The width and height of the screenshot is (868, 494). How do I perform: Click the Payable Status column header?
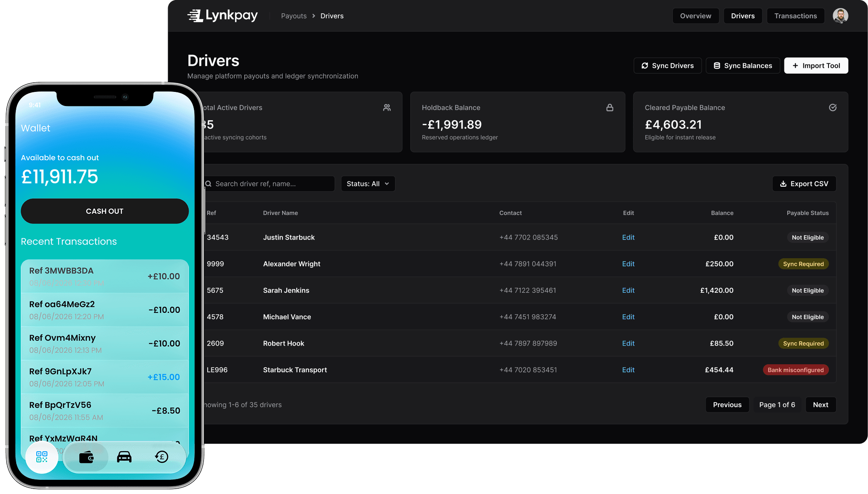coord(808,213)
